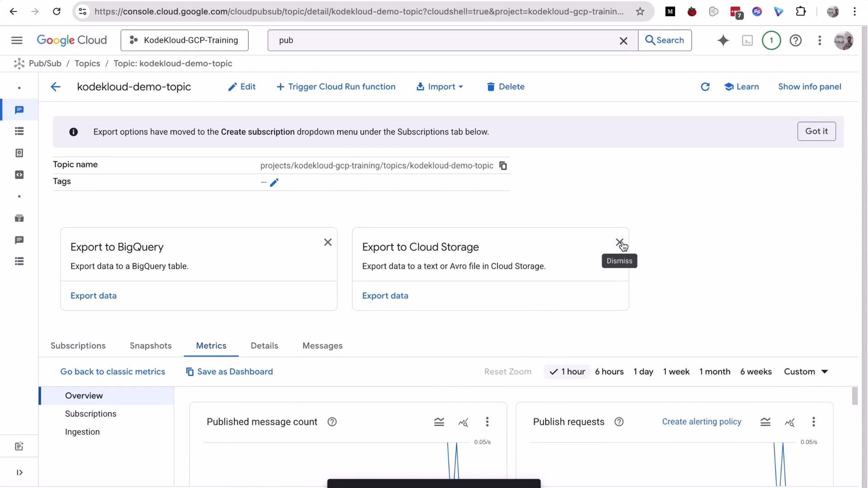Click Show info panel

click(x=809, y=87)
